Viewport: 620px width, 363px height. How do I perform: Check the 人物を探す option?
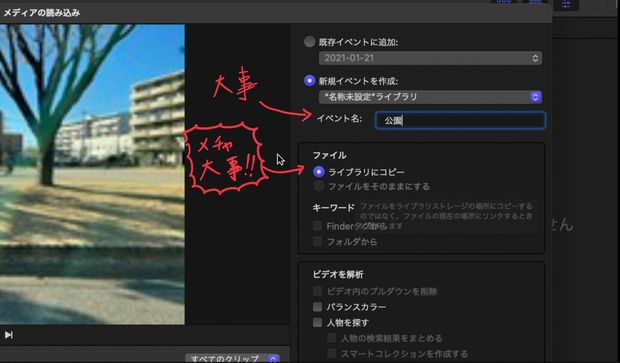[x=317, y=322]
